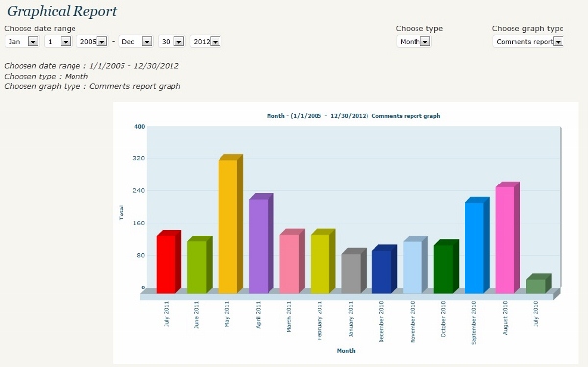Click the Choosen date range text line
The image size is (588, 367).
tap(91, 66)
